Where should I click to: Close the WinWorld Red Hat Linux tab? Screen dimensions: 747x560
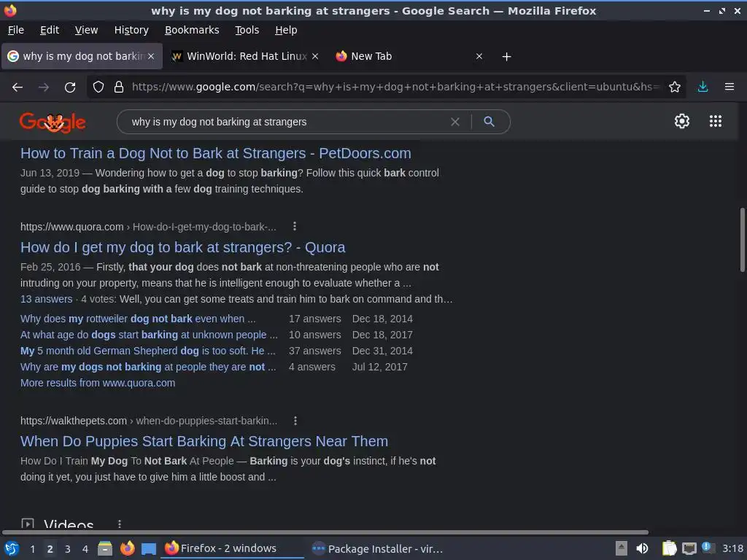coord(315,56)
